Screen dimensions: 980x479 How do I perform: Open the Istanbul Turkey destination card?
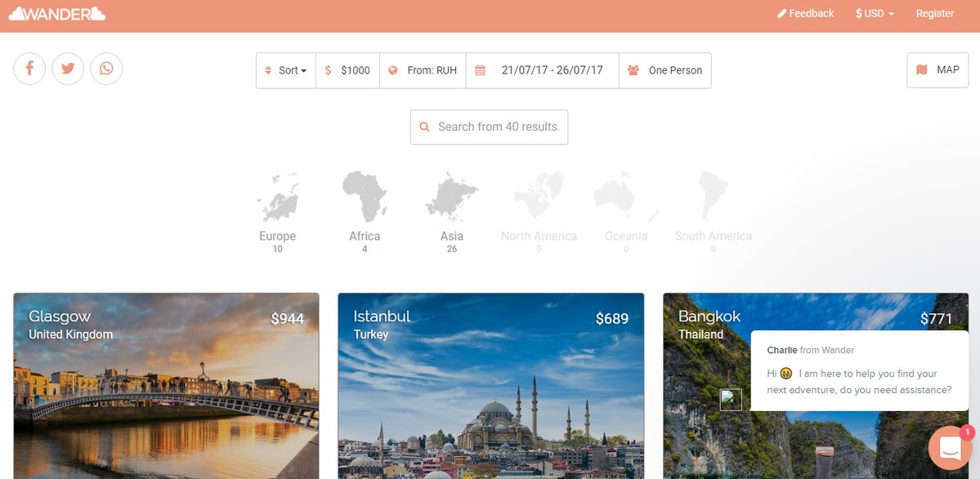coord(490,386)
